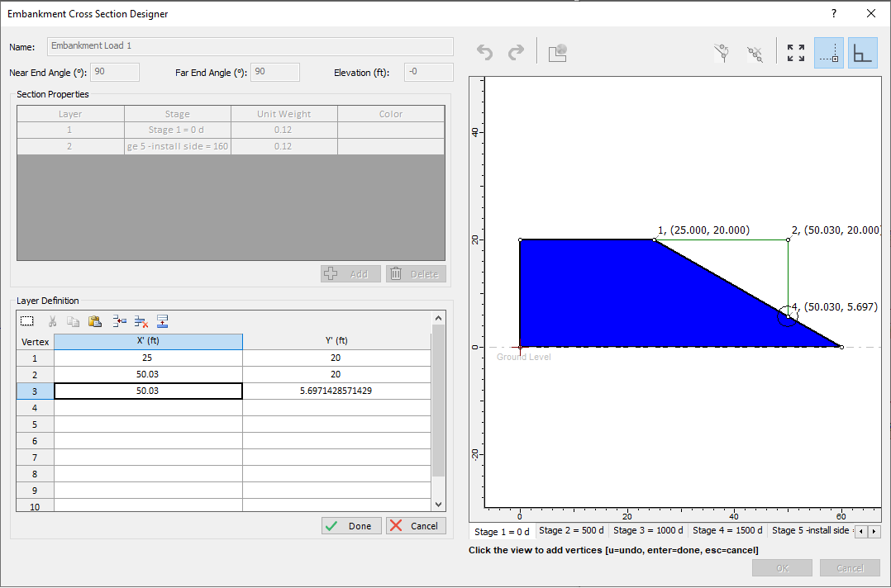Redo the undone action
This screenshot has height=588, width=891.
[x=517, y=51]
